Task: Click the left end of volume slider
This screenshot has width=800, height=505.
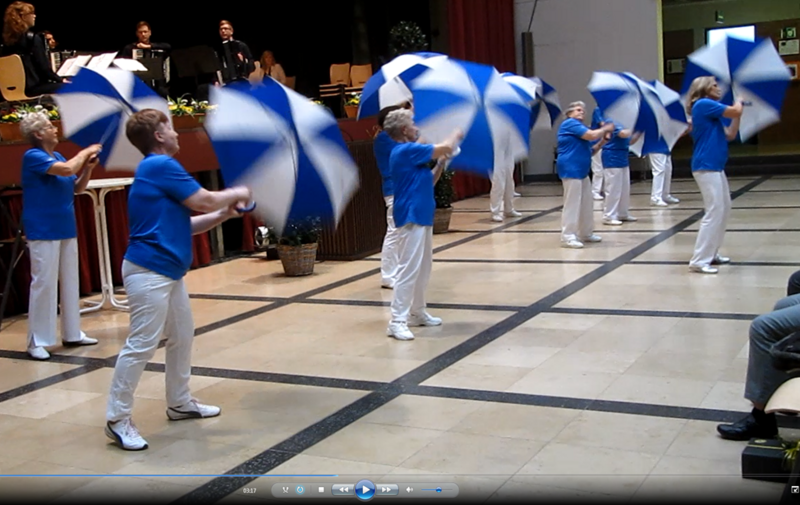Action: (423, 490)
